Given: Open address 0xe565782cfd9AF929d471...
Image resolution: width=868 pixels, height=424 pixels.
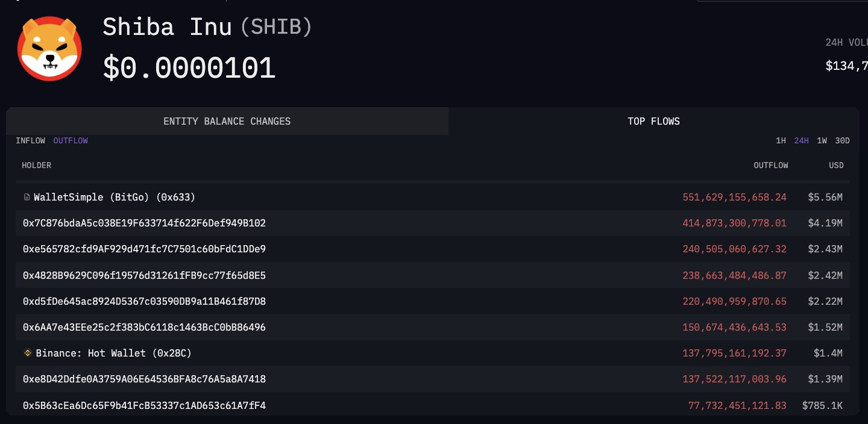Looking at the screenshot, I should coord(144,249).
